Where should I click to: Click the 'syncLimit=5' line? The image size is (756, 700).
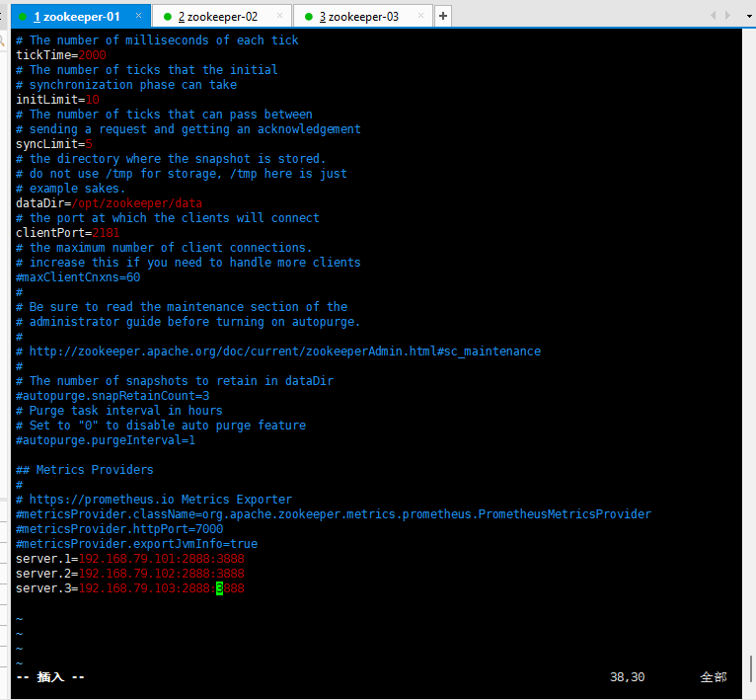[x=54, y=144]
